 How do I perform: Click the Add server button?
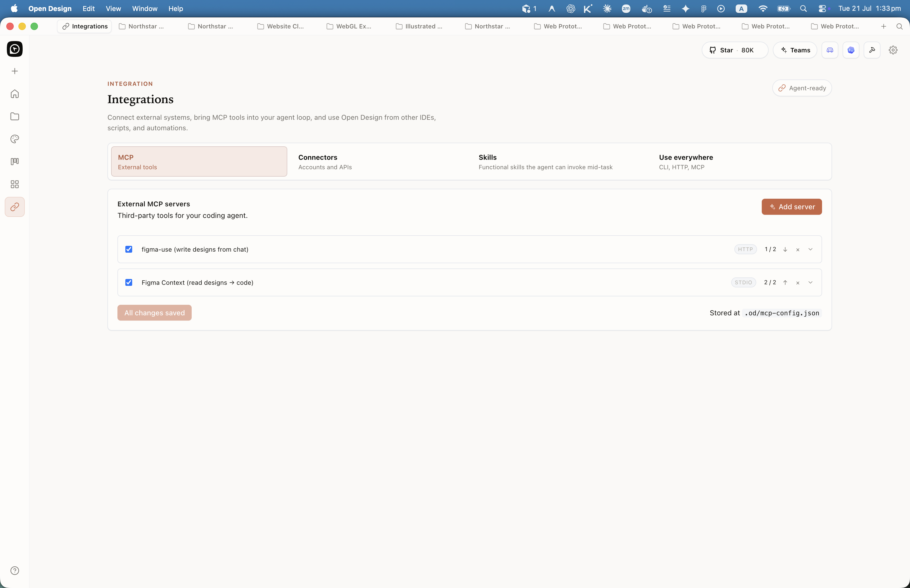point(792,207)
